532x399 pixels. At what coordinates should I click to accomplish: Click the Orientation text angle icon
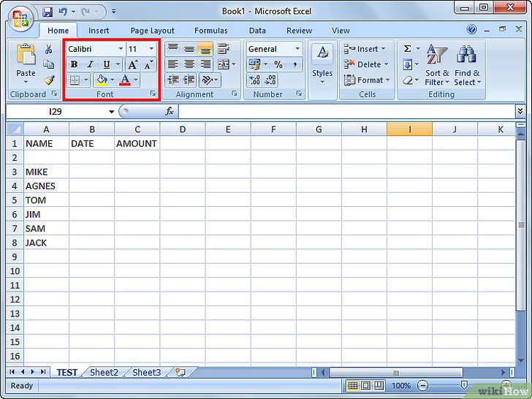[x=207, y=80]
